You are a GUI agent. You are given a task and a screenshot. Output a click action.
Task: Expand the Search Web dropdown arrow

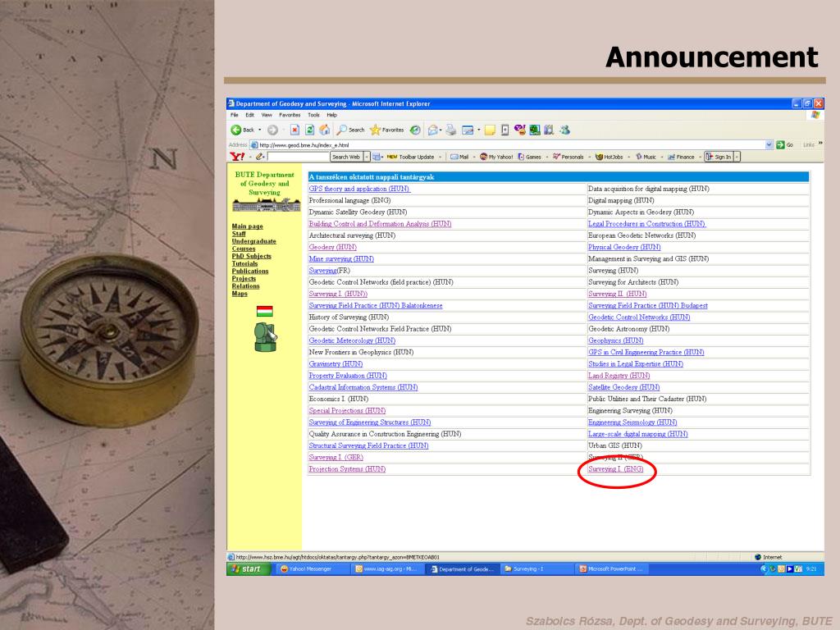[367, 157]
